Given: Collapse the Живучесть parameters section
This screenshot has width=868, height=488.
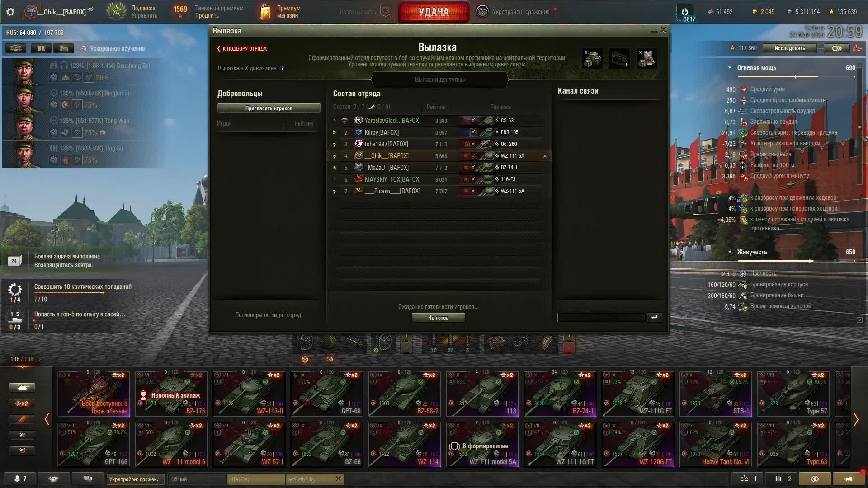Looking at the screenshot, I should 730,252.
